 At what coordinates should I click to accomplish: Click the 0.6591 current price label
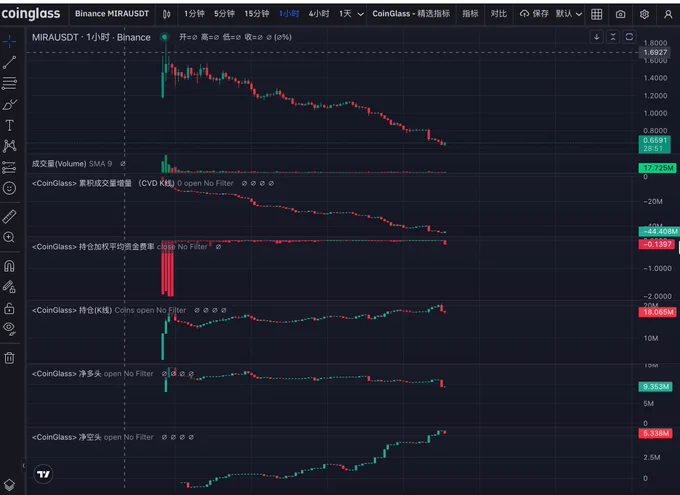click(x=655, y=144)
